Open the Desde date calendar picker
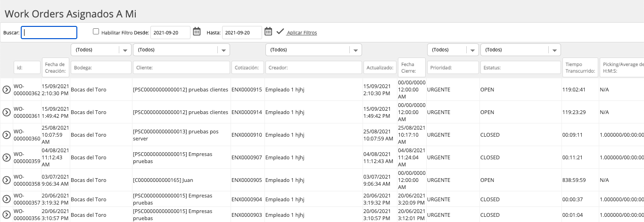The image size is (644, 222). point(197,32)
